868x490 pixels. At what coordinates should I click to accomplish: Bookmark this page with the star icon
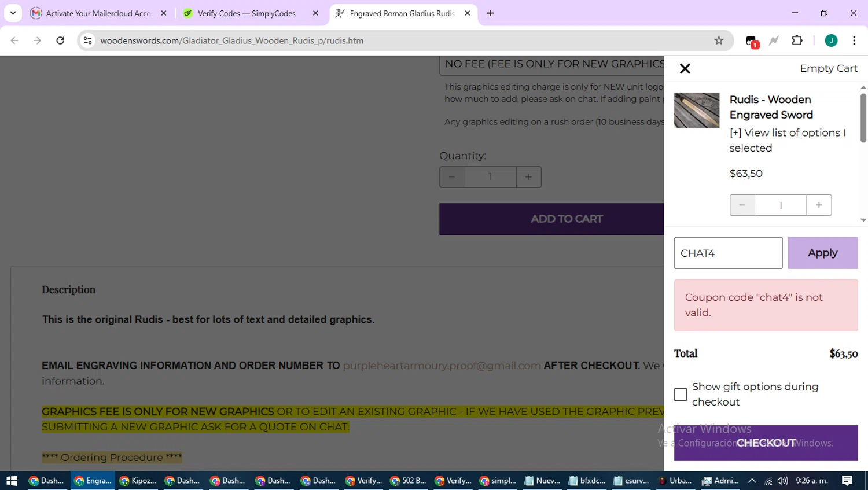click(x=719, y=40)
